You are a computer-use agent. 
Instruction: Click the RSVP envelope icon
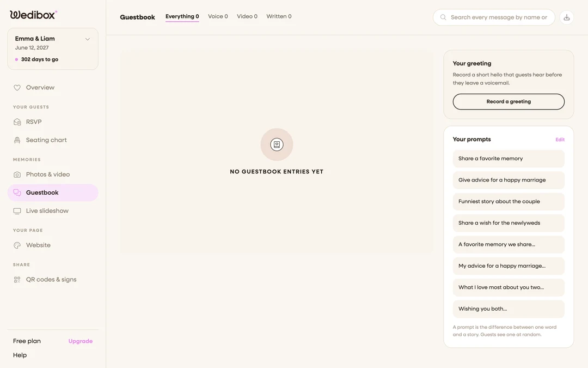click(17, 122)
